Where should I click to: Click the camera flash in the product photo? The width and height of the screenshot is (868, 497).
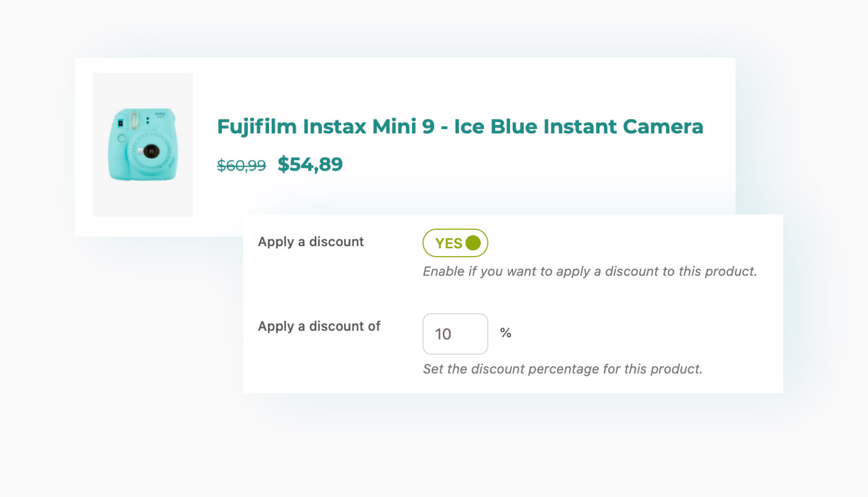click(x=134, y=121)
